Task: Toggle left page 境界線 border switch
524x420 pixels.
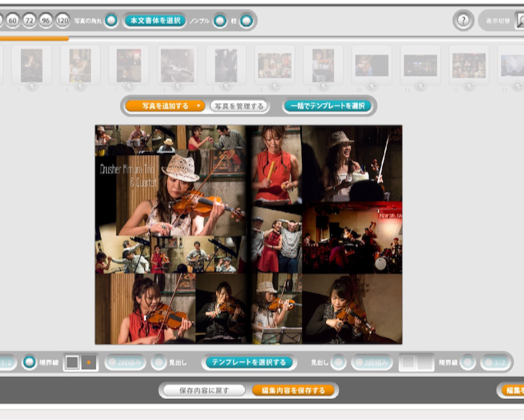Action: [x=29, y=362]
